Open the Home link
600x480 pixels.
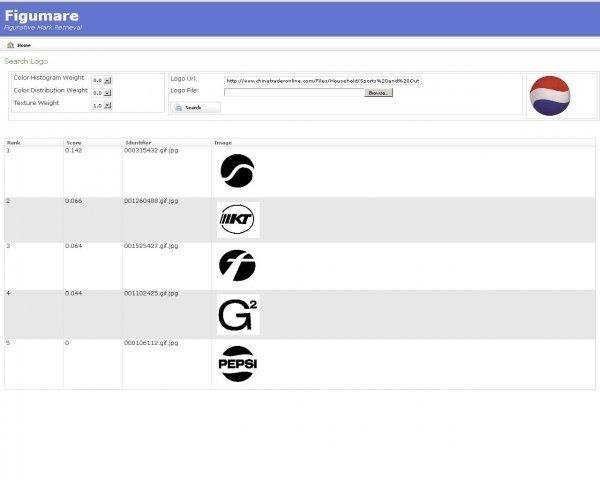(x=24, y=45)
